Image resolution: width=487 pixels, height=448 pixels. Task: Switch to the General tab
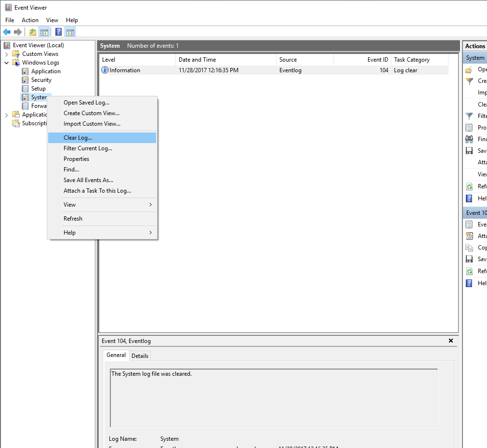pos(116,355)
